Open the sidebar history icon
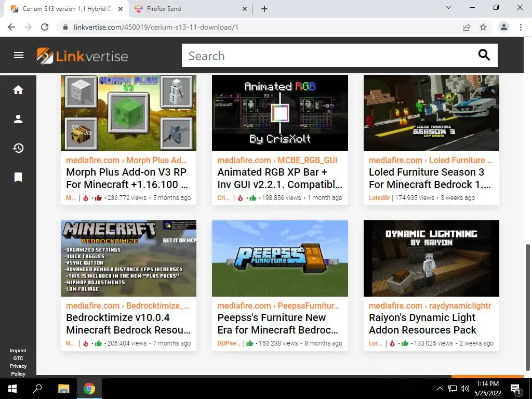The height and width of the screenshot is (399, 532). point(18,148)
